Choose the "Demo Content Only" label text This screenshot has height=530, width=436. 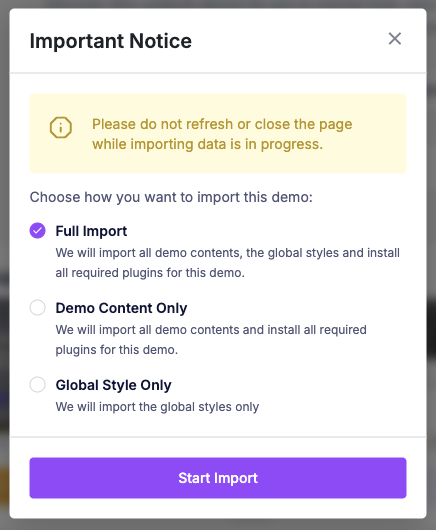pyautogui.click(x=121, y=308)
